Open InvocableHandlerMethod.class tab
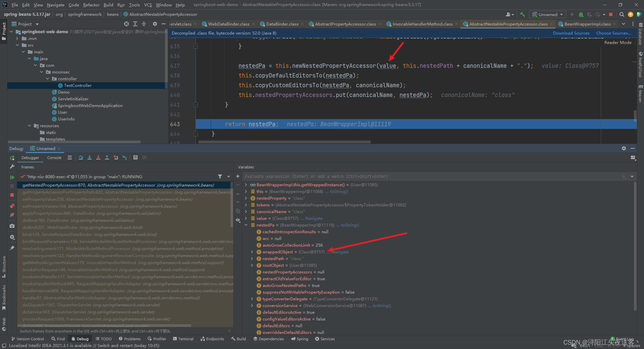 [x=423, y=24]
